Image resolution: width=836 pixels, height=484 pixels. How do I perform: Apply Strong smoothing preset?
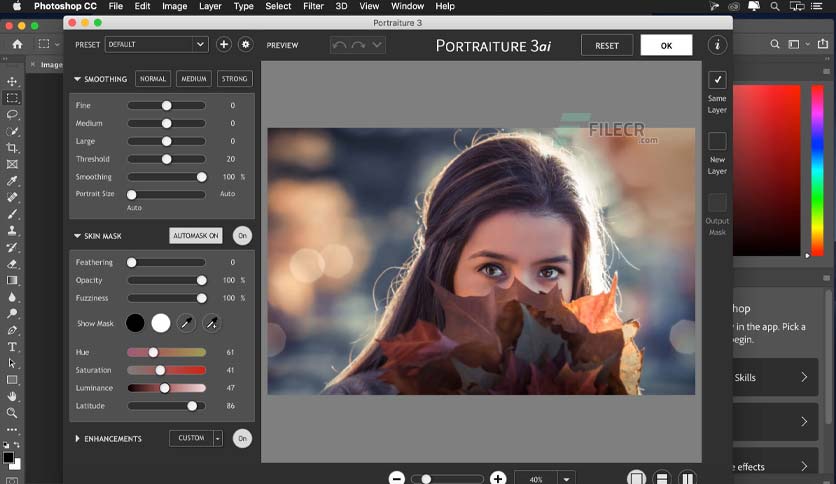pyautogui.click(x=235, y=79)
